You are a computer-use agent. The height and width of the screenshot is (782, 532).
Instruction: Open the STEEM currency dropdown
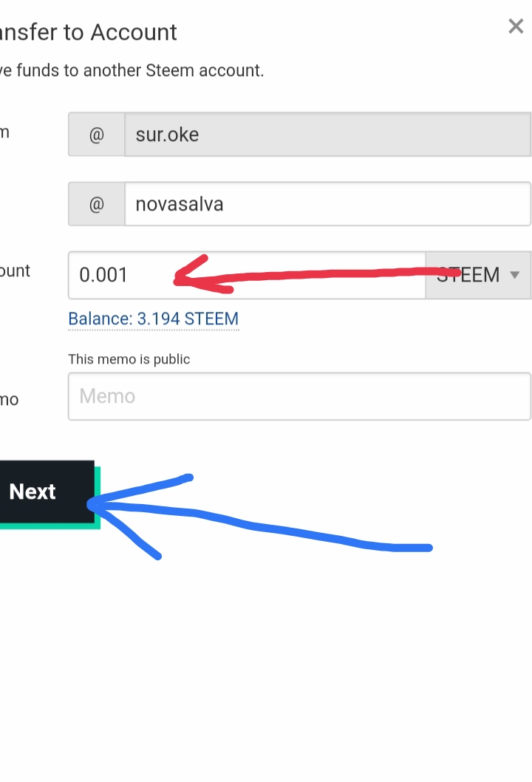(x=478, y=275)
